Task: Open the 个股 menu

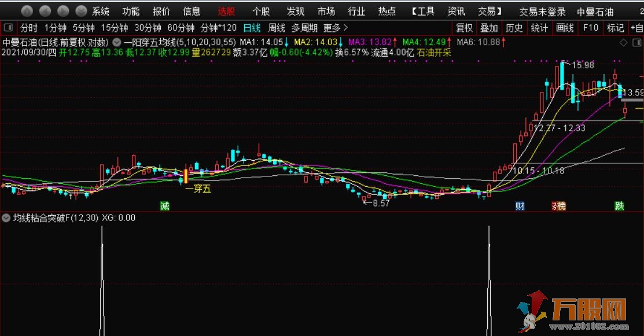Action: [261, 12]
